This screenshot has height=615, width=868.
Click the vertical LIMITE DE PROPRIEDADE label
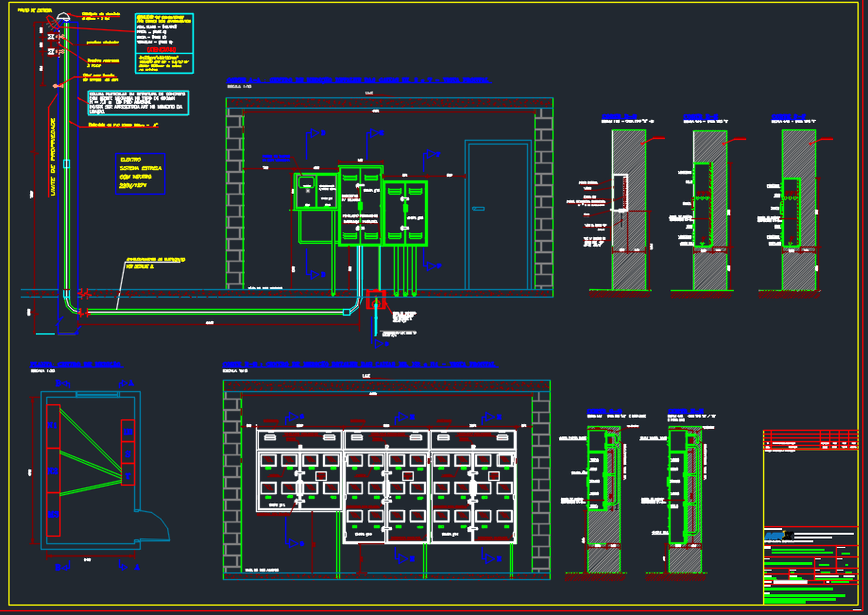pos(52,159)
